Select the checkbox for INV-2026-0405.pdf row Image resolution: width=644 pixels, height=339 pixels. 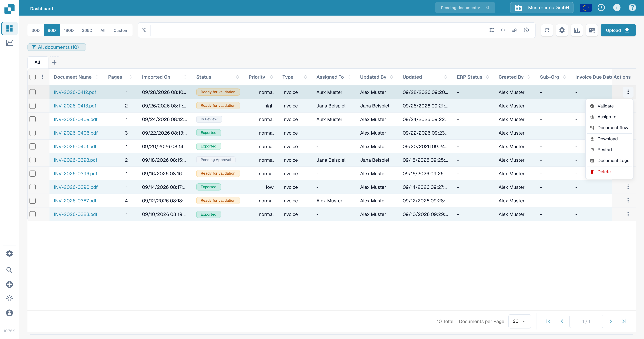click(x=33, y=133)
